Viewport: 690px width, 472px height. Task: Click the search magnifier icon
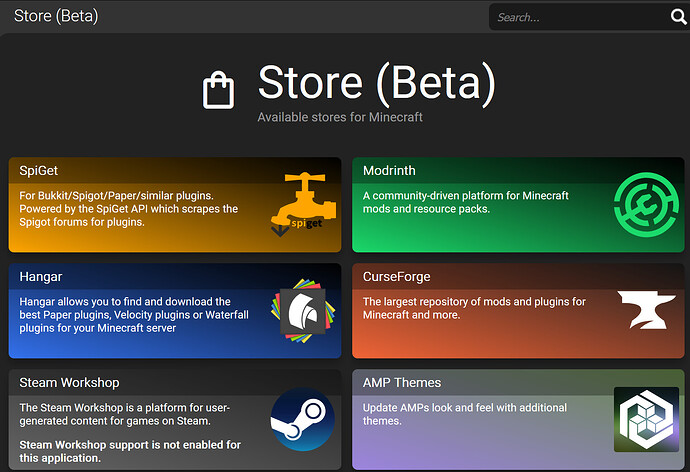coord(679,17)
